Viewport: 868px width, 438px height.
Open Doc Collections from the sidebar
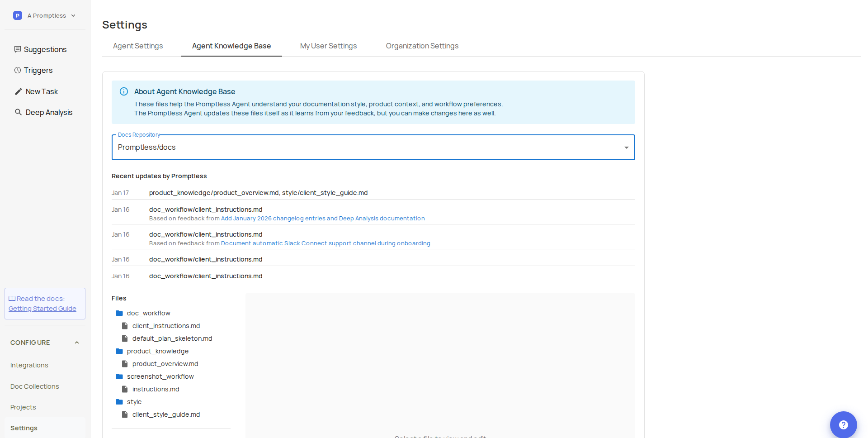pyautogui.click(x=34, y=386)
